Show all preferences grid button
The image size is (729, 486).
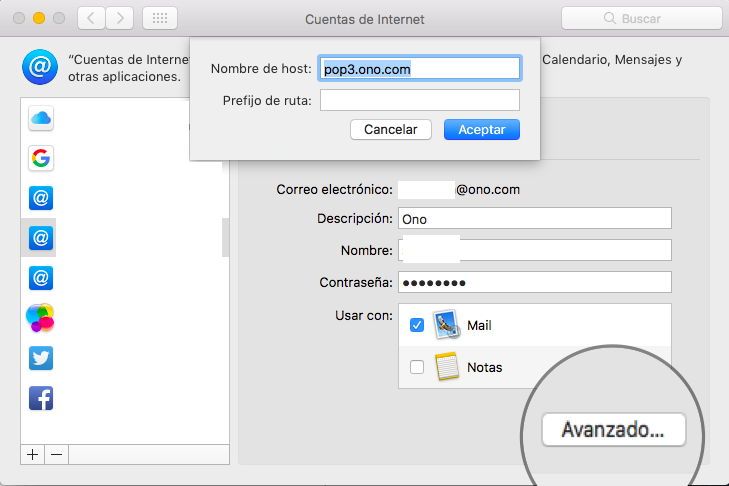[x=160, y=18]
